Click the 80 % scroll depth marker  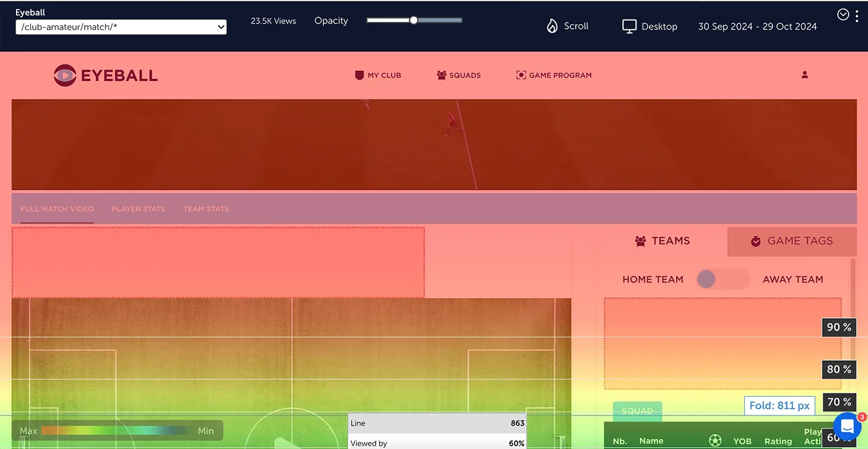tap(839, 369)
